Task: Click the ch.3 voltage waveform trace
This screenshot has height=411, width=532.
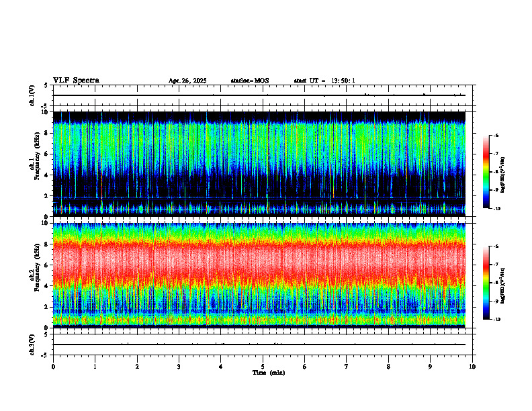Action: 259,345
